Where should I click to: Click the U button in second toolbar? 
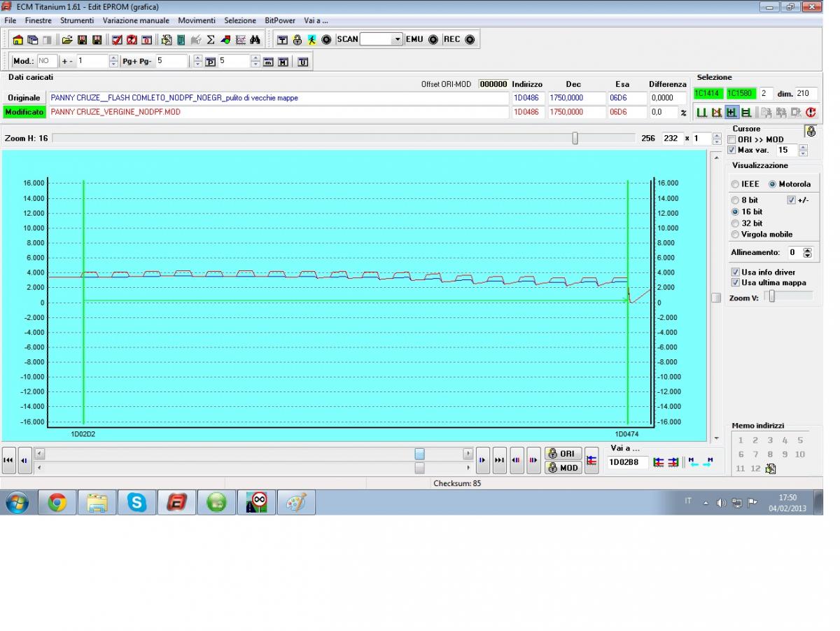303,62
